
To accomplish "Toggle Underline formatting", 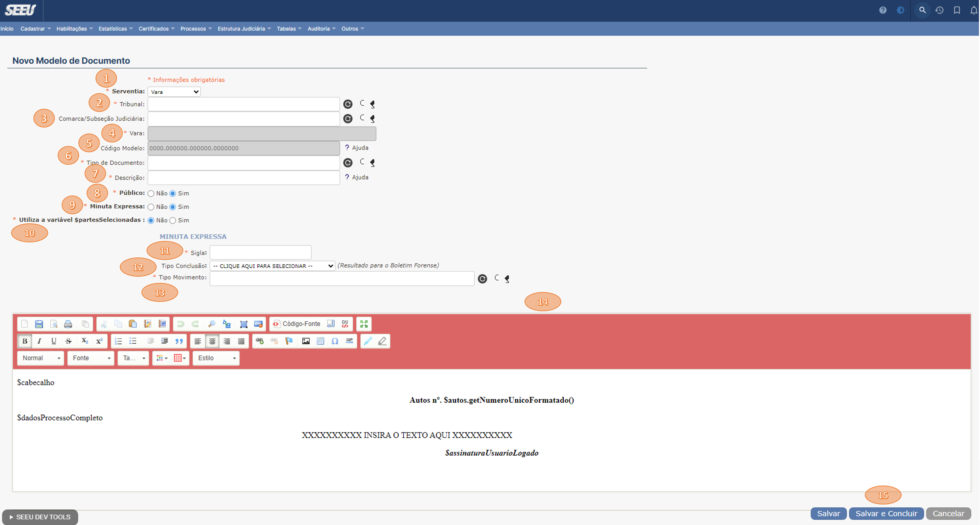I will (x=54, y=341).
